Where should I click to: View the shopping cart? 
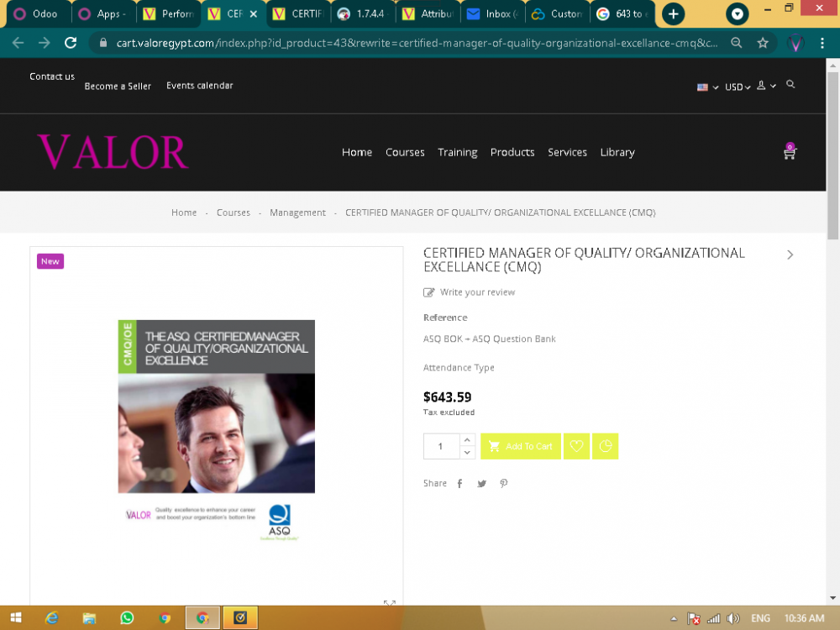[x=788, y=153]
